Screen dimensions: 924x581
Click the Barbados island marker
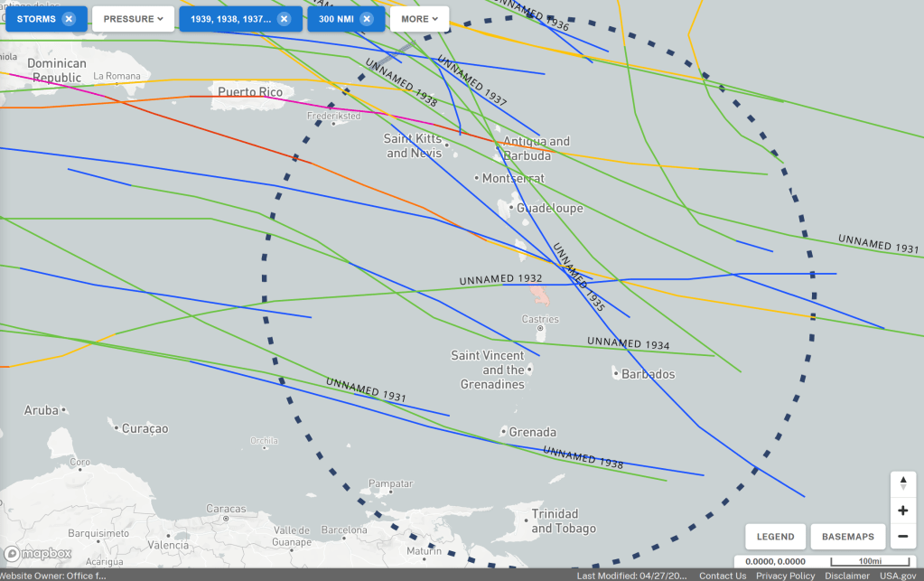[x=615, y=373]
